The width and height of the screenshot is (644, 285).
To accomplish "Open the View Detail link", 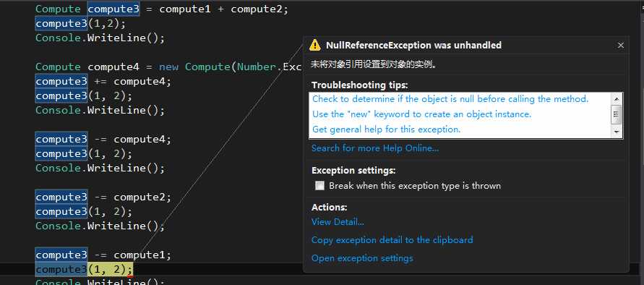I will [x=338, y=222].
